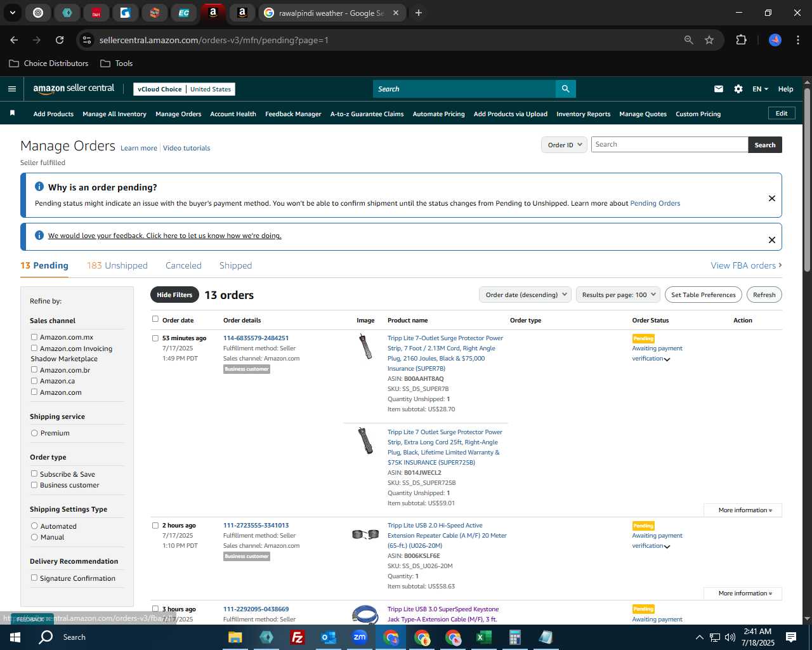
Task: Select order 114-6835579-2484251 checkbox
Action: point(155,338)
